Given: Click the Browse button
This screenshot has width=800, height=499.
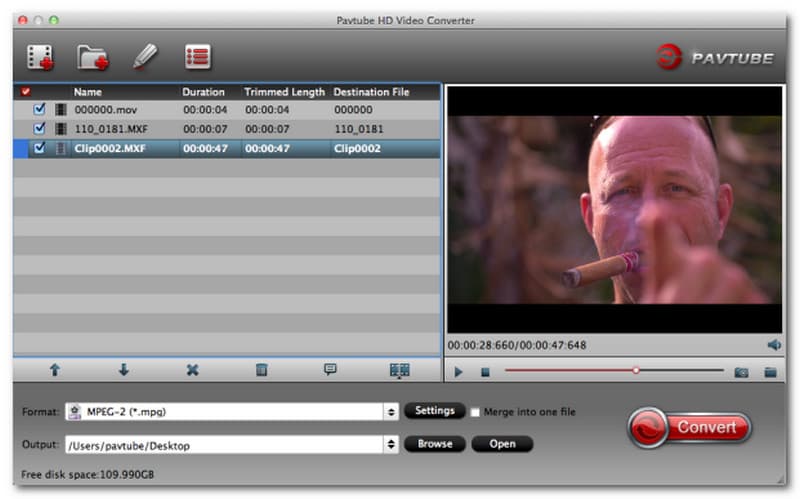Looking at the screenshot, I should [435, 444].
